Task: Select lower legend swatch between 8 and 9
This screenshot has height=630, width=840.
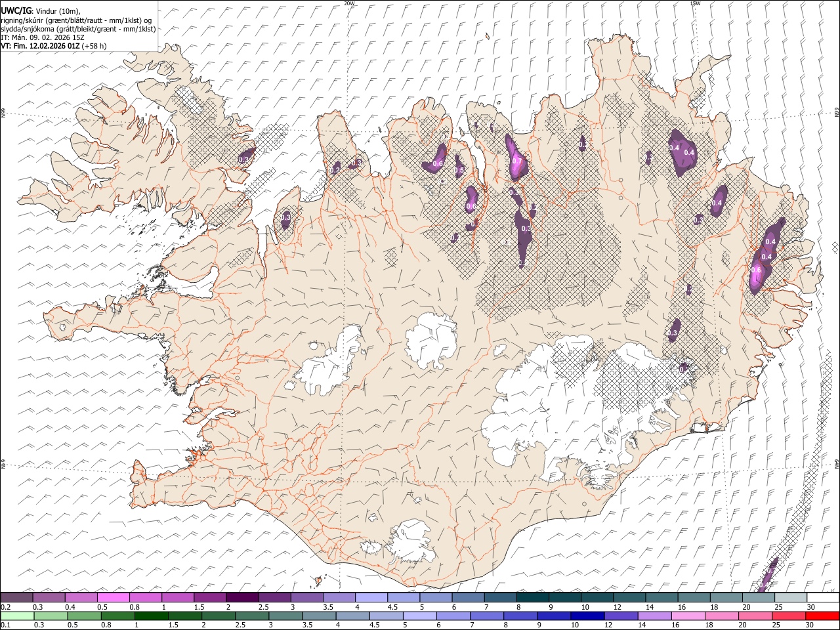Action: (520, 616)
